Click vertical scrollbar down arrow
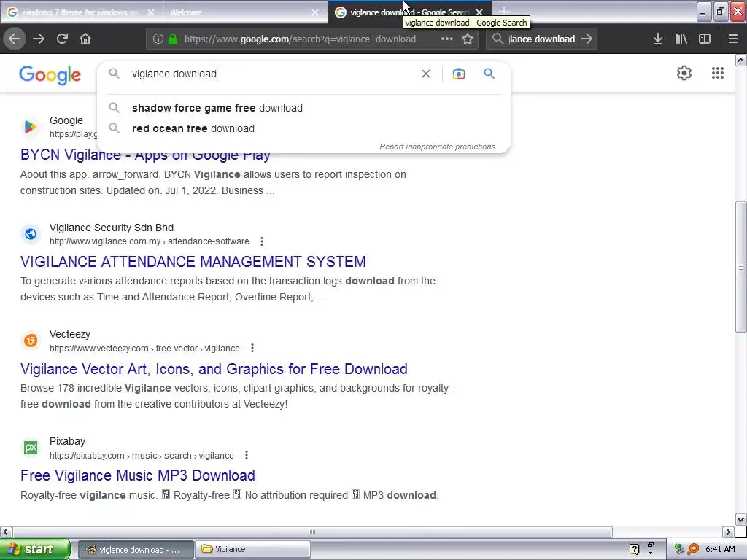The height and width of the screenshot is (560, 747). click(x=741, y=519)
